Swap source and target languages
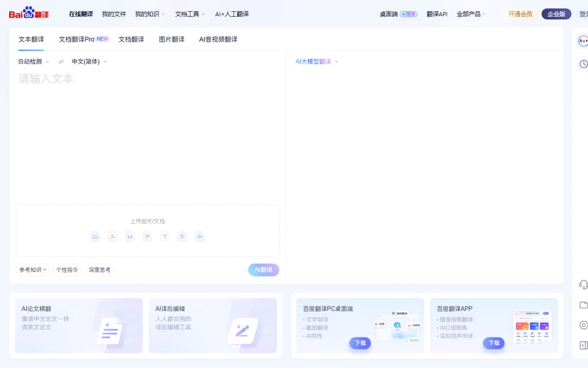 click(x=61, y=61)
